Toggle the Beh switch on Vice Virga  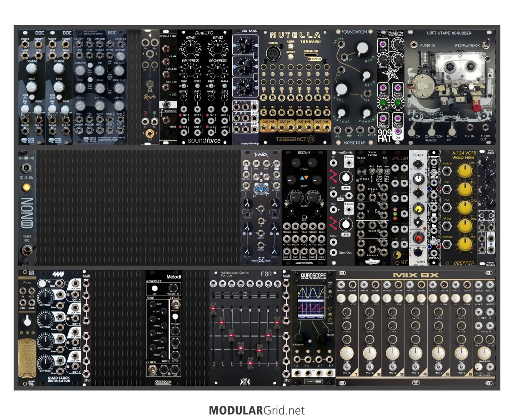379,171
